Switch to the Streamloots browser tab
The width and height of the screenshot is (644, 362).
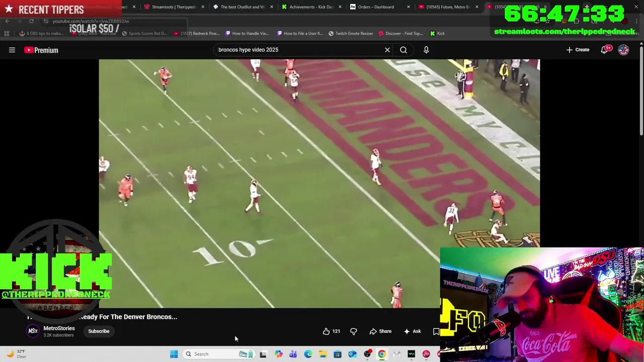[x=174, y=7]
